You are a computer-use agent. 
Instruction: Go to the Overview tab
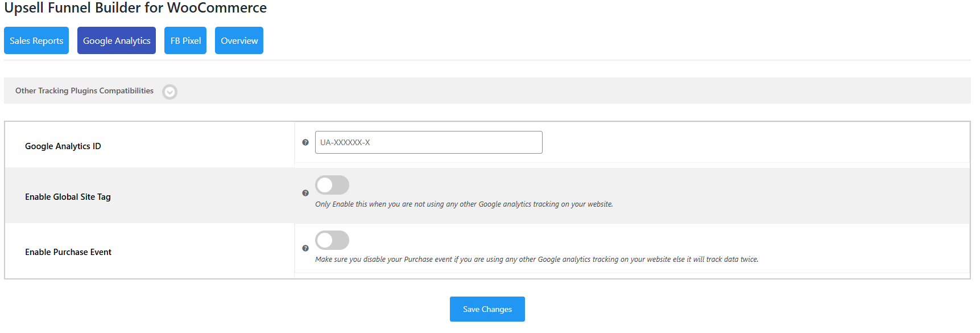pos(239,40)
